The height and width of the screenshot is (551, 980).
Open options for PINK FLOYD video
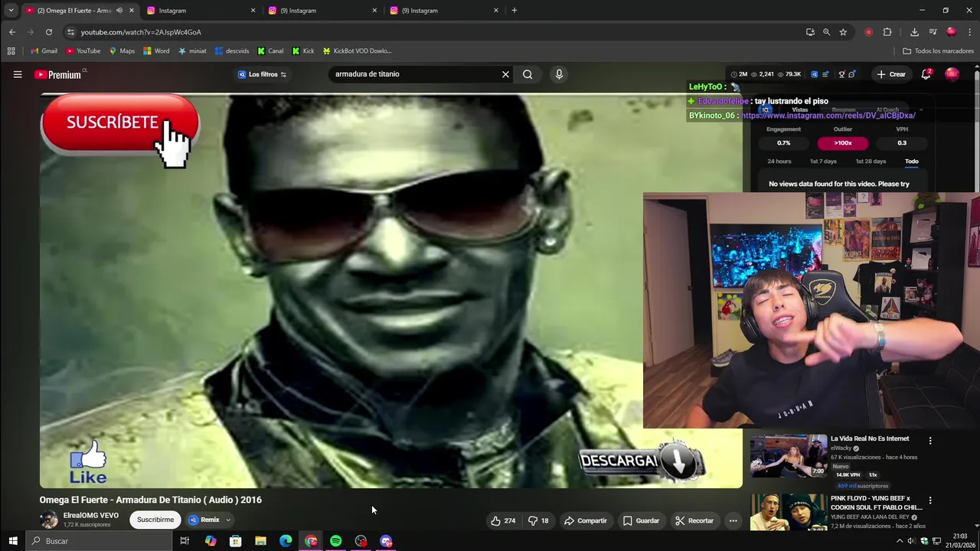click(x=930, y=500)
